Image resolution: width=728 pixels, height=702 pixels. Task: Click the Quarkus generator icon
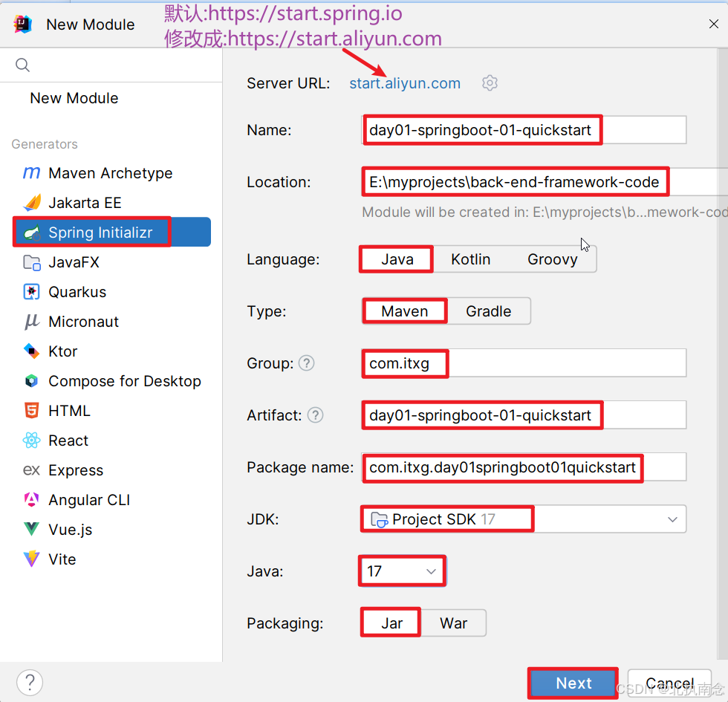pyautogui.click(x=31, y=292)
